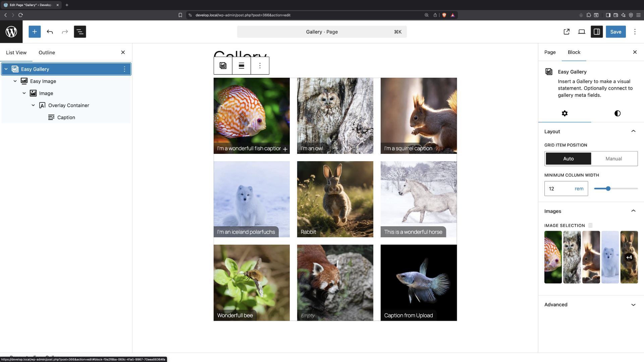Click the alignment icon in block toolbar
The width and height of the screenshot is (644, 362).
tap(241, 66)
